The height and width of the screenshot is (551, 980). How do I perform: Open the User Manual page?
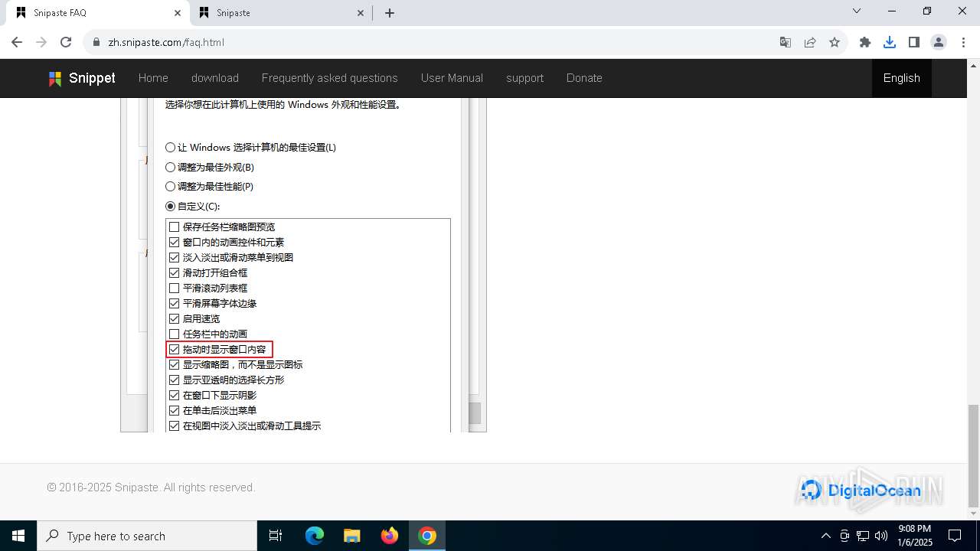452,78
